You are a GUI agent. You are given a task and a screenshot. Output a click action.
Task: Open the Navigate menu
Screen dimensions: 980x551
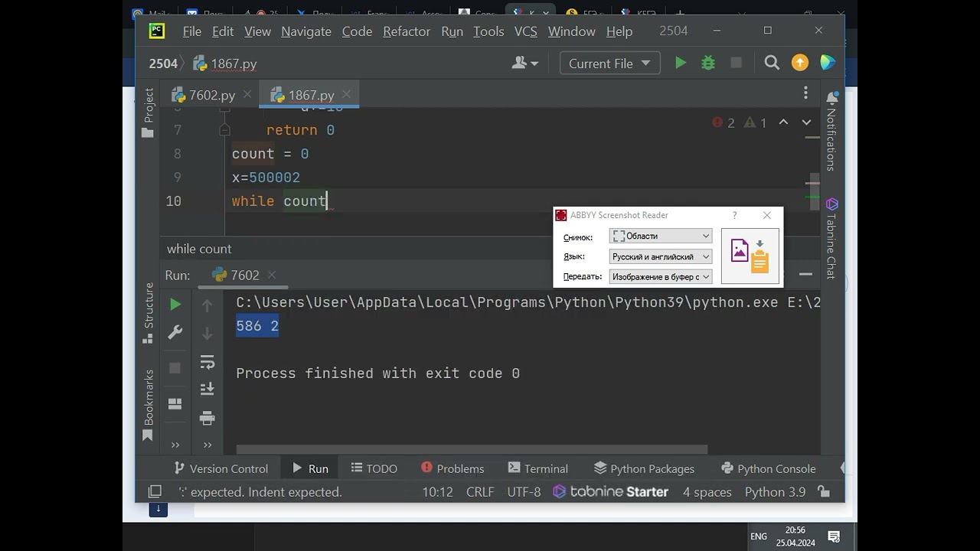(306, 31)
